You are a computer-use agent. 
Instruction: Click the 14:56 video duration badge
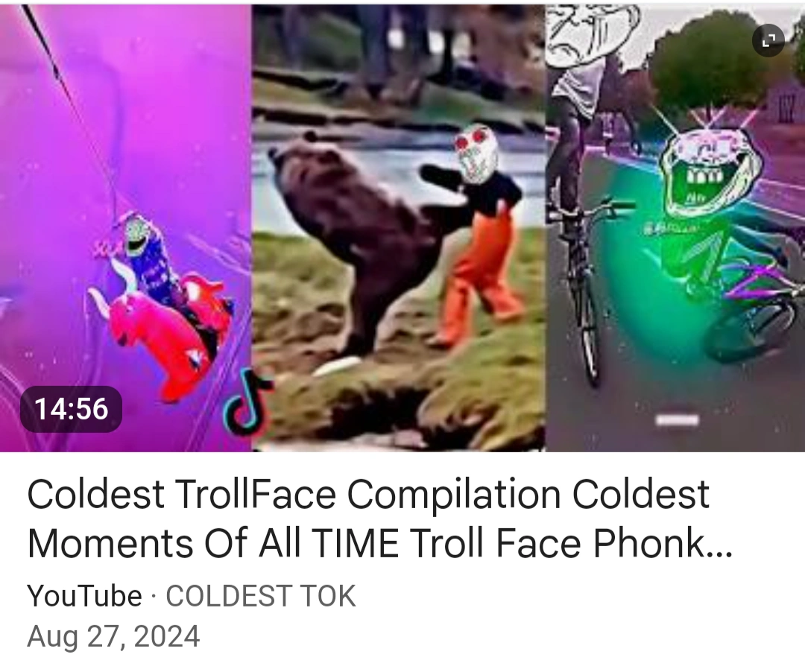tap(72, 409)
